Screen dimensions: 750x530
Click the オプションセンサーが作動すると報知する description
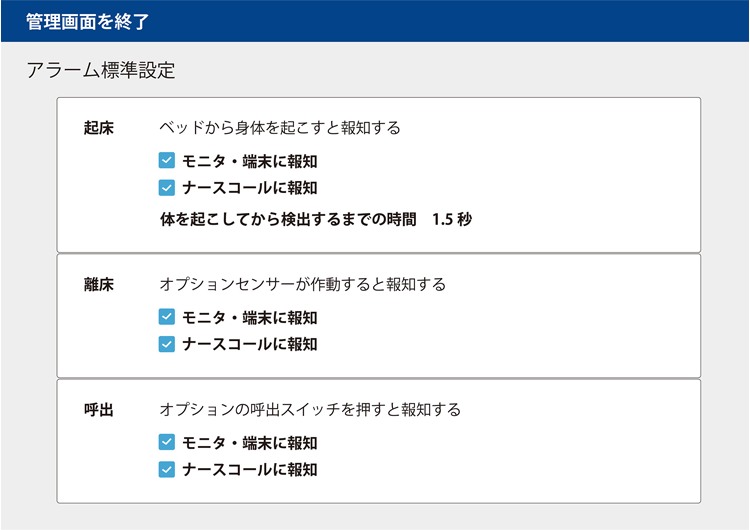click(303, 285)
